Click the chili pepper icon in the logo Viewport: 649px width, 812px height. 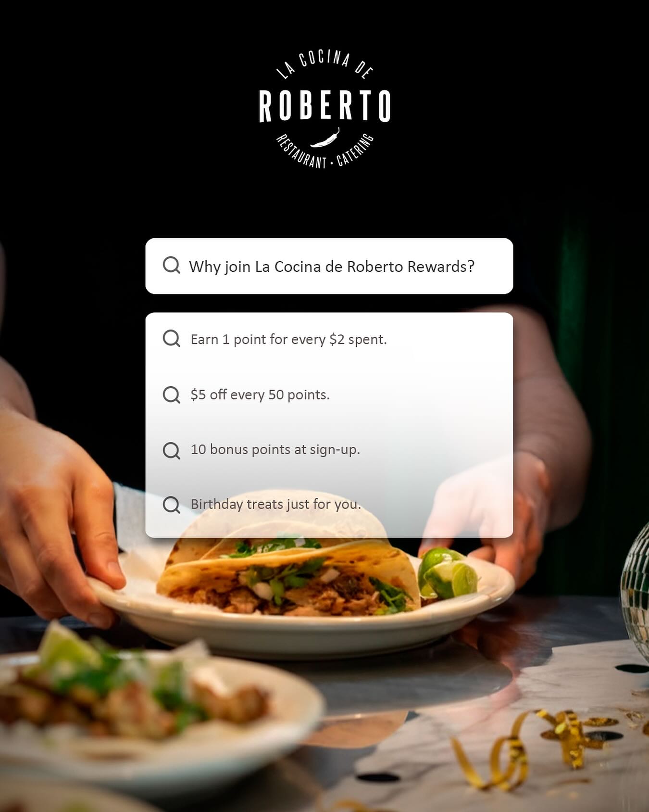325,138
